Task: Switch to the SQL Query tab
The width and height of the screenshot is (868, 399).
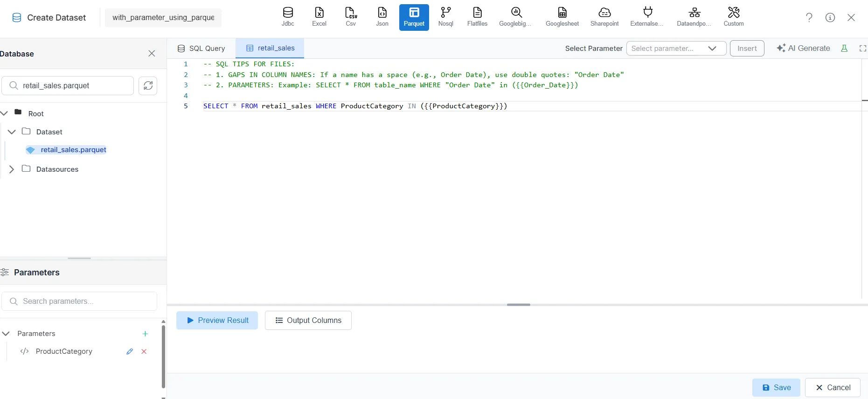Action: click(201, 49)
